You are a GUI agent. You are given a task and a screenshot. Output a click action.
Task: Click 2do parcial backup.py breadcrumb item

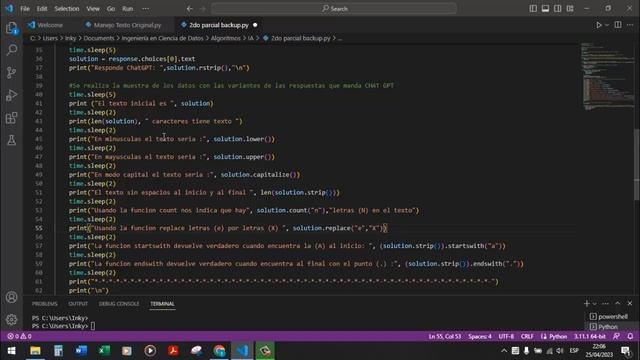297,38
